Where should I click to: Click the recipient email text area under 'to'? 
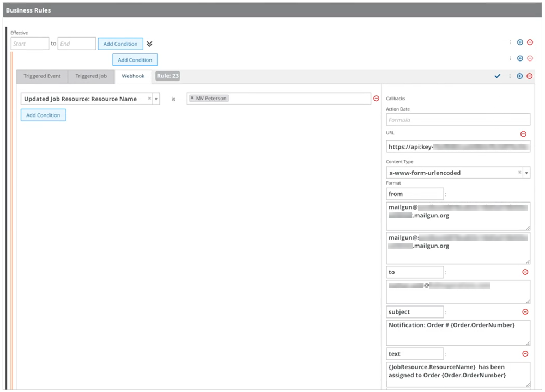tap(458, 292)
